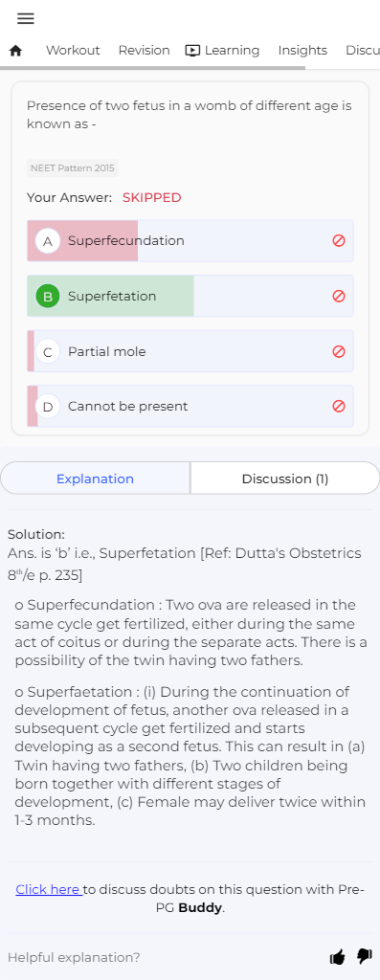Screen dimensions: 380x980
Task: Open the Insights tab
Action: coord(302,51)
